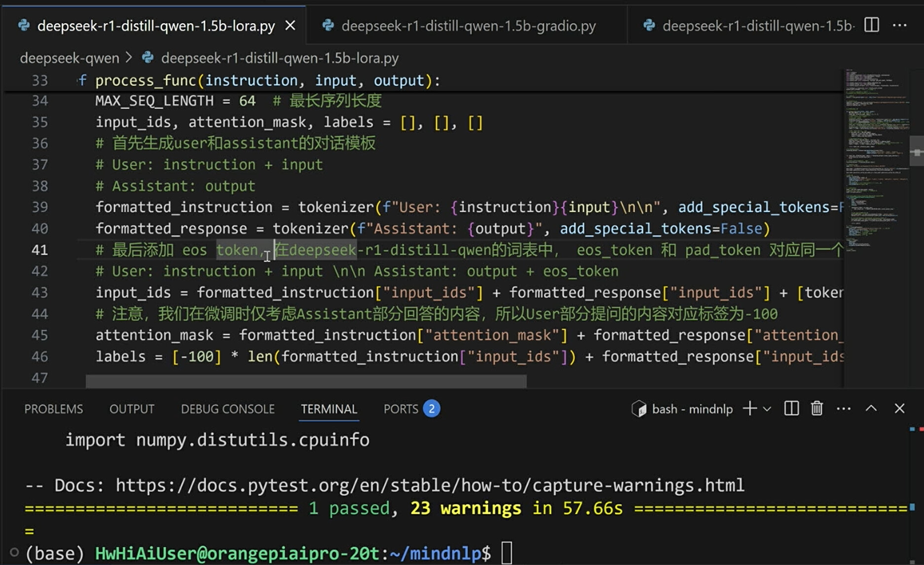Click the new terminal plus icon
Screen dimensions: 924x565
749,409
